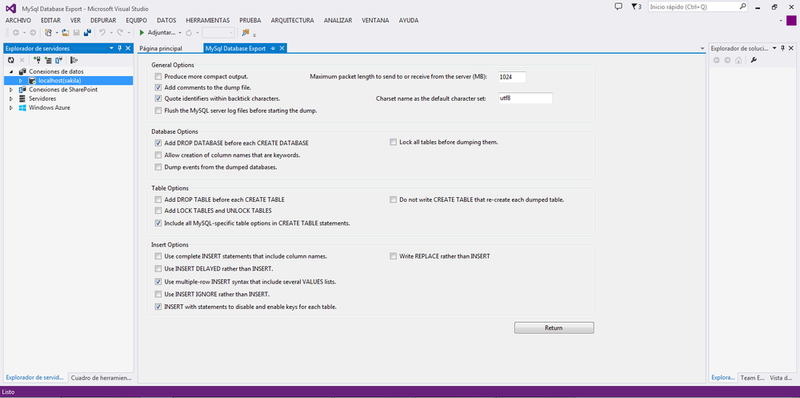Open the document tabs overflow dropdown

pos(703,48)
